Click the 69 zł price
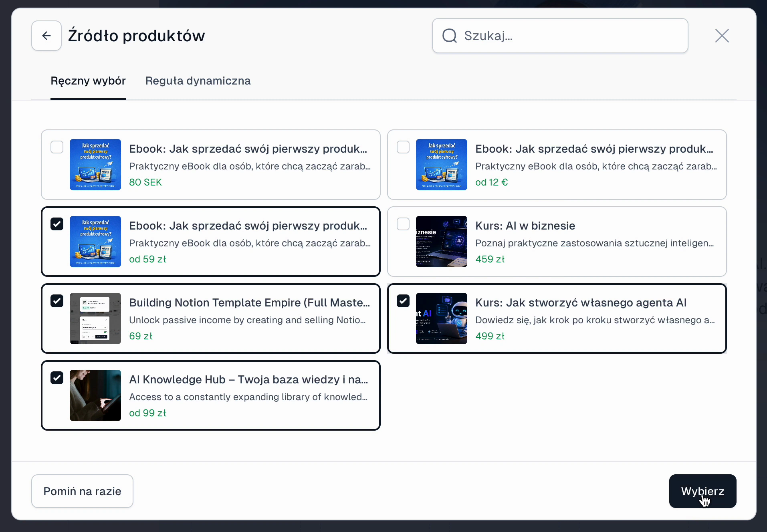This screenshot has height=532, width=767. (x=141, y=336)
